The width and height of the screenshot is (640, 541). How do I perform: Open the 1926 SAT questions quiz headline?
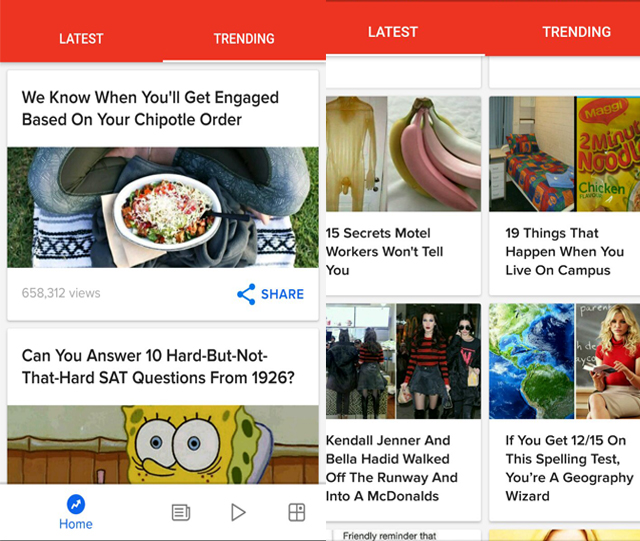(x=158, y=367)
